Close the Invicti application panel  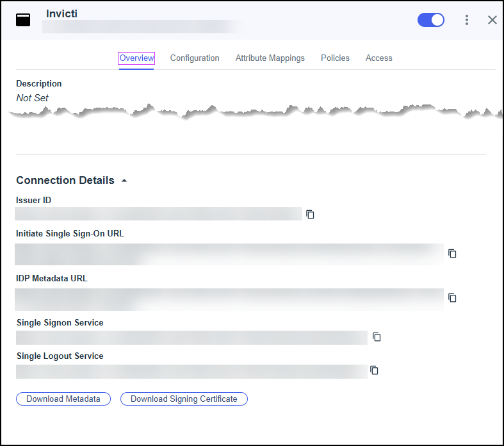(492, 20)
